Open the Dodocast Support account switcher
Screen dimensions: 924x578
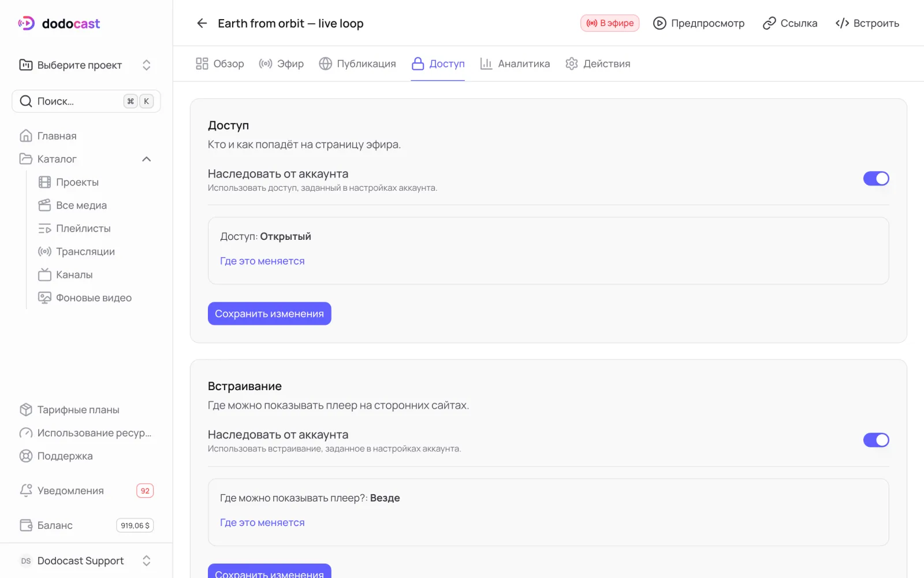point(86,561)
